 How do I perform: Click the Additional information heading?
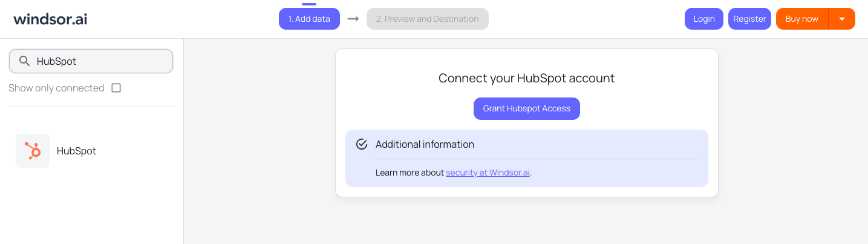click(425, 144)
